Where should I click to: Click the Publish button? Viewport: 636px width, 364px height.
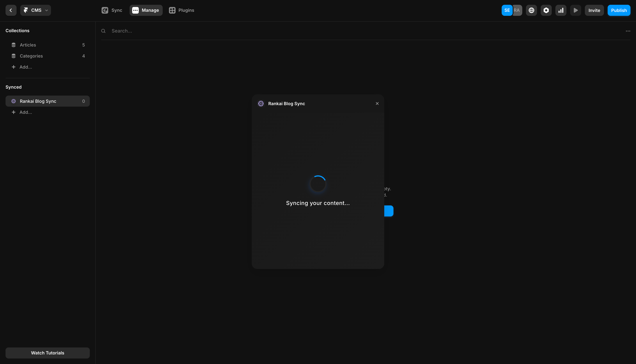pyautogui.click(x=619, y=10)
